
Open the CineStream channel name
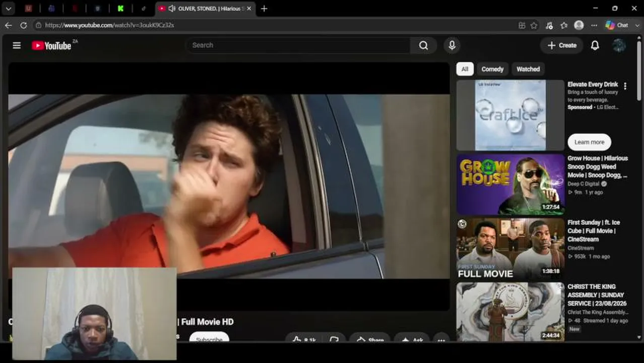[581, 248]
